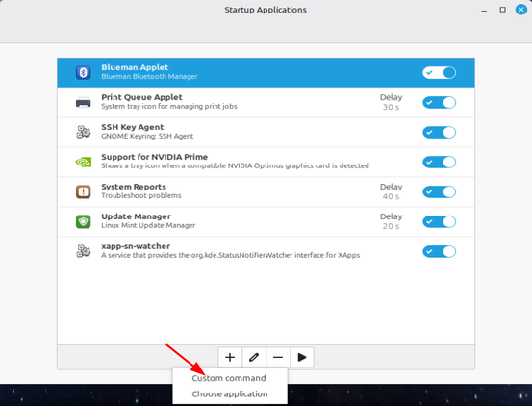Select the Blueman Applet title text
The height and width of the screenshot is (406, 532).
[135, 67]
